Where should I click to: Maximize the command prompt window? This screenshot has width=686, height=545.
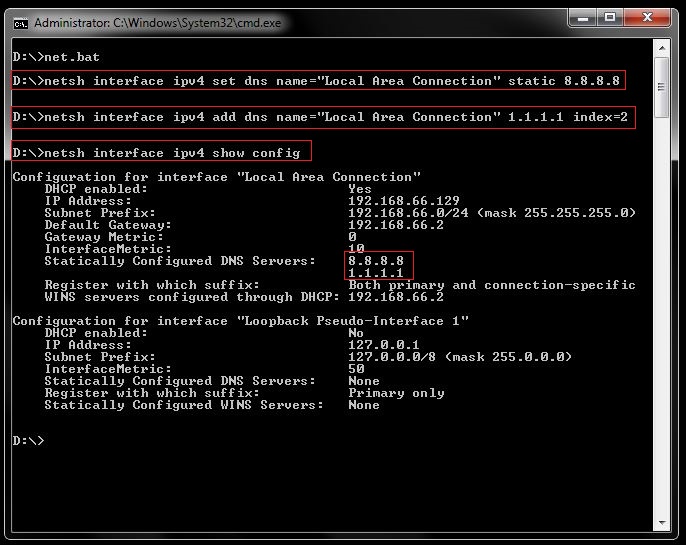[x=610, y=18]
